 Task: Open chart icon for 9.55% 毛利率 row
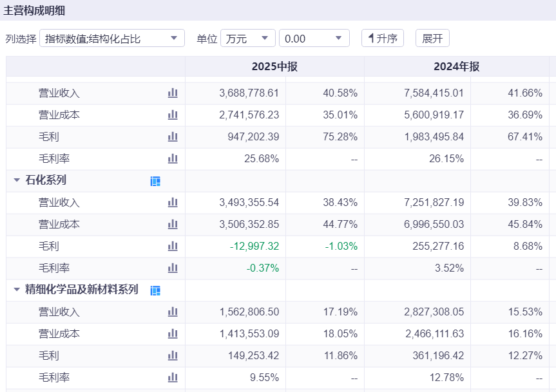tap(173, 377)
